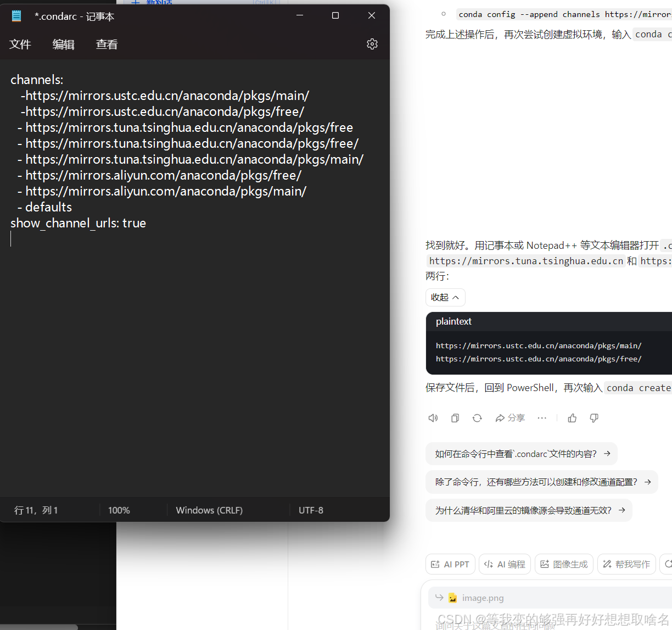Open Notepad settings with the gear icon
Screen dimensions: 672x630
click(372, 44)
